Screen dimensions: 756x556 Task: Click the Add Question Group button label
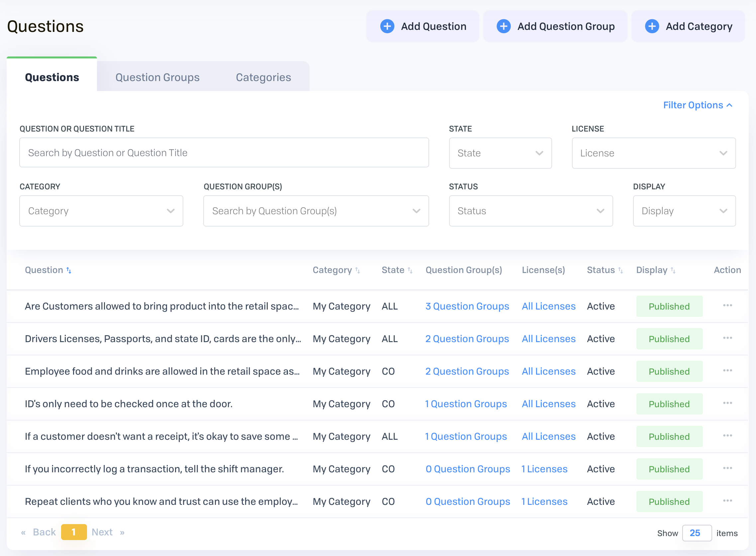click(x=566, y=26)
